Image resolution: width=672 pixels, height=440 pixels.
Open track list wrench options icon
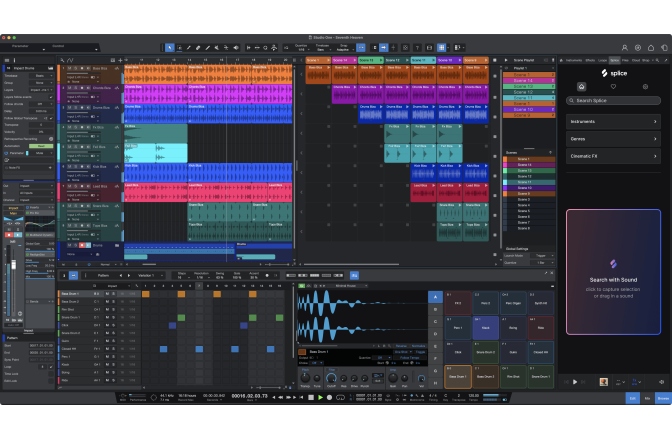pos(63,60)
